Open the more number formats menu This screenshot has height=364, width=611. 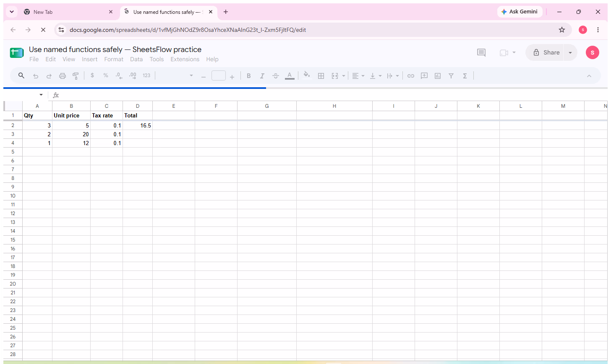point(146,75)
